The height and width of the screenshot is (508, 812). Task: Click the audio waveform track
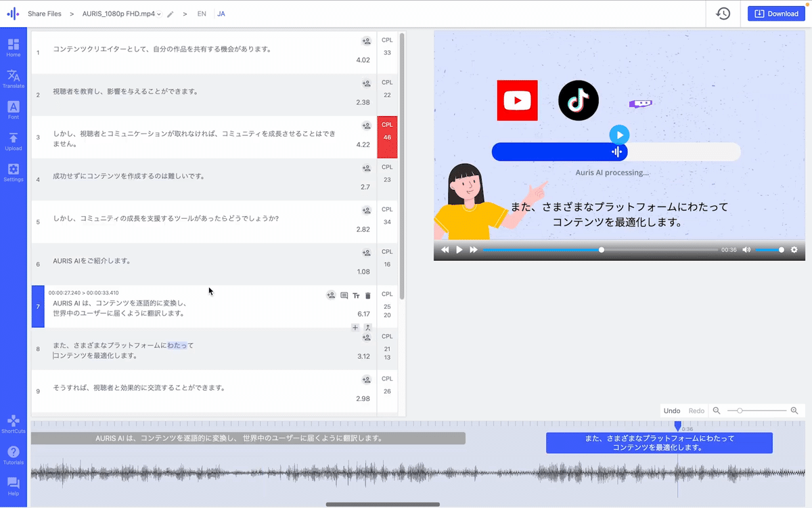[418, 473]
